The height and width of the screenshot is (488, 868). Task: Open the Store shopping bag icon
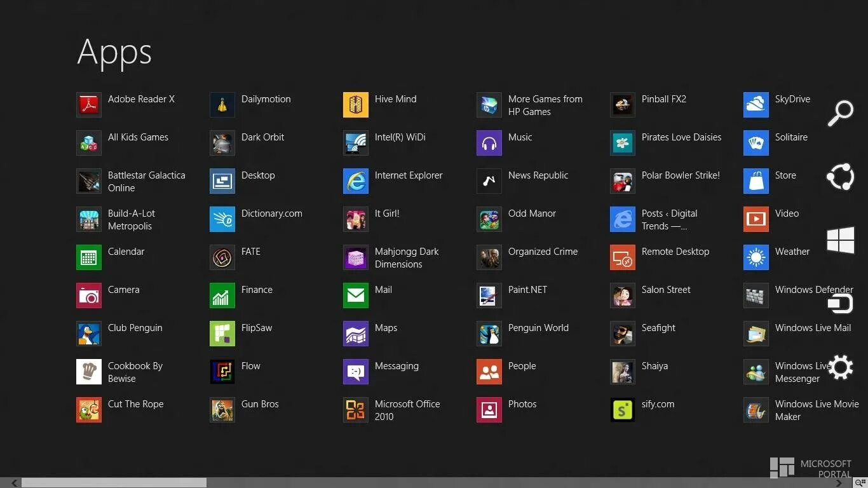pos(756,181)
